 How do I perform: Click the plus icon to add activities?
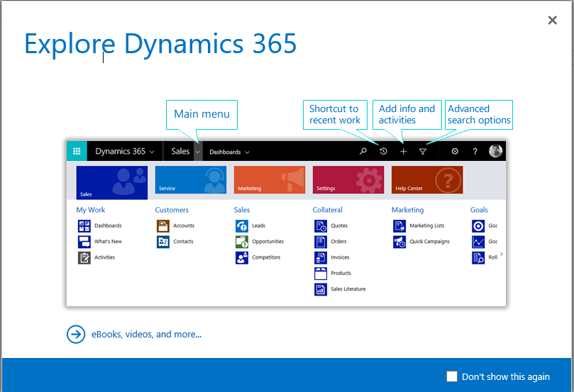click(403, 151)
